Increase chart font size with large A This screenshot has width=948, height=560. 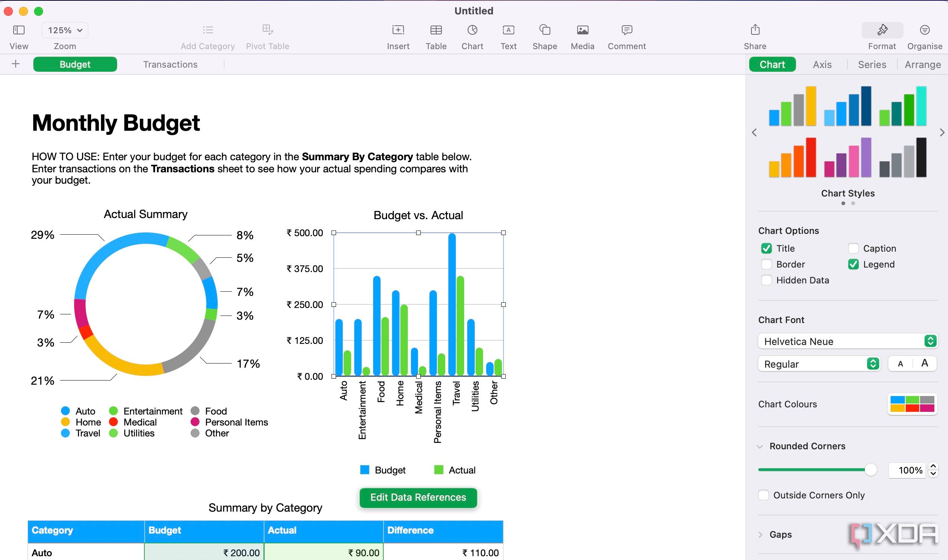[925, 364]
